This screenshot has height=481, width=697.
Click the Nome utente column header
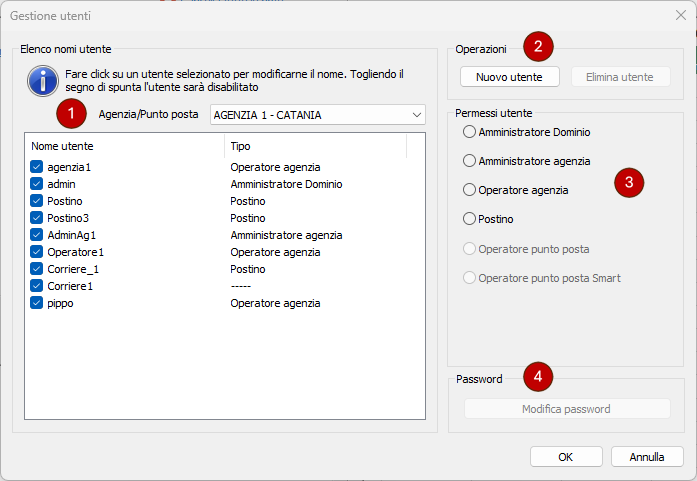pos(120,146)
